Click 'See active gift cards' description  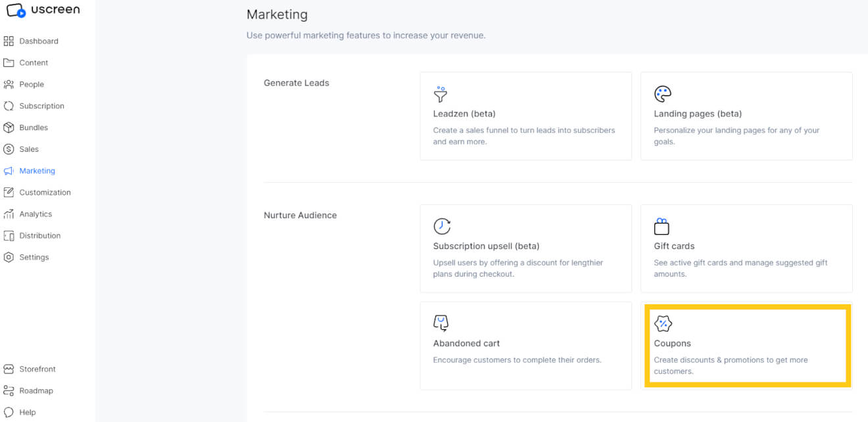(x=740, y=269)
